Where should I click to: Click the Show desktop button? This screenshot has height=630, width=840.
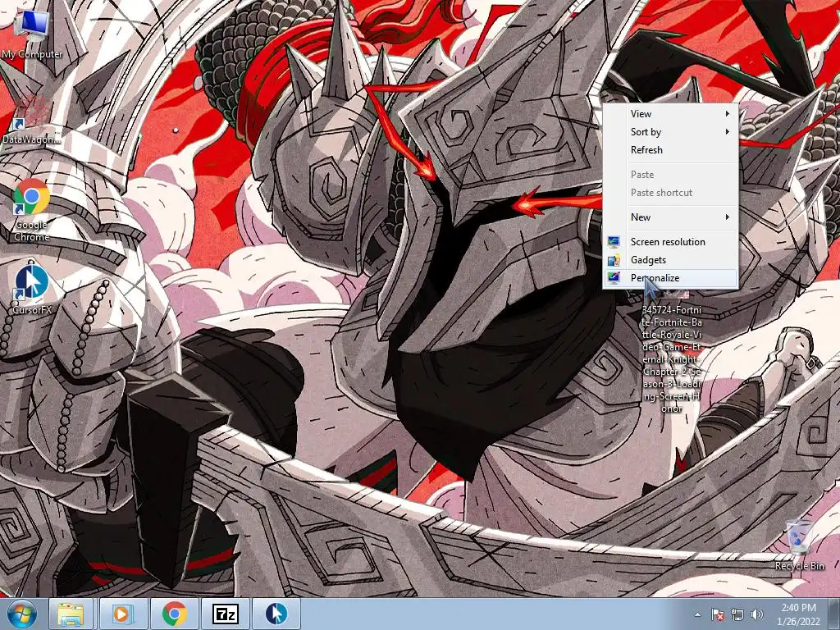coord(834,614)
